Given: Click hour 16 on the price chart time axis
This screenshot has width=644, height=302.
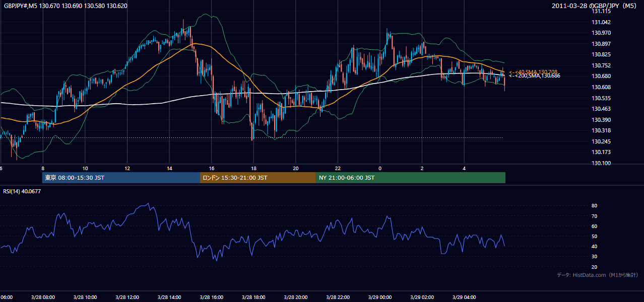Looking at the screenshot, I should [212, 169].
